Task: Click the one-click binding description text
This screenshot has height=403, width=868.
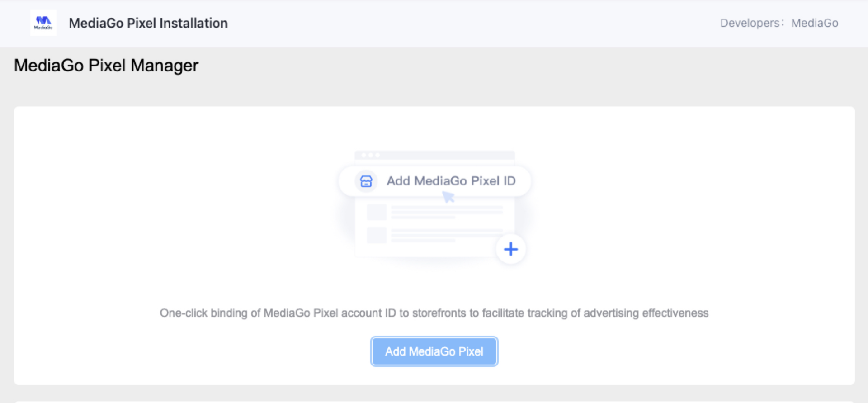Action: pos(434,313)
